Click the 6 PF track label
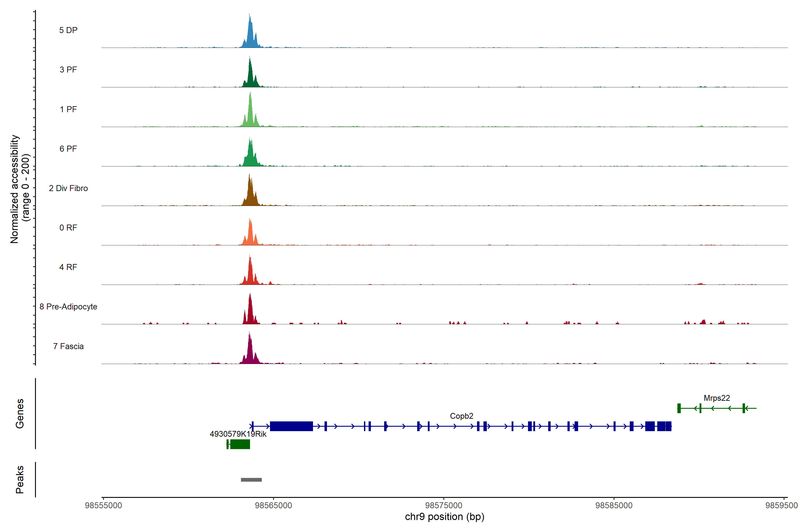 pyautogui.click(x=68, y=149)
